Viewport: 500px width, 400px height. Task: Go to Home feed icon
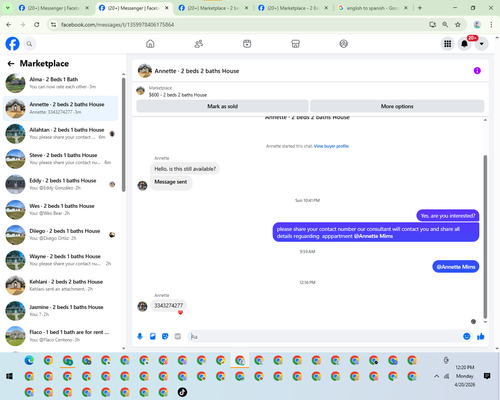pos(150,44)
